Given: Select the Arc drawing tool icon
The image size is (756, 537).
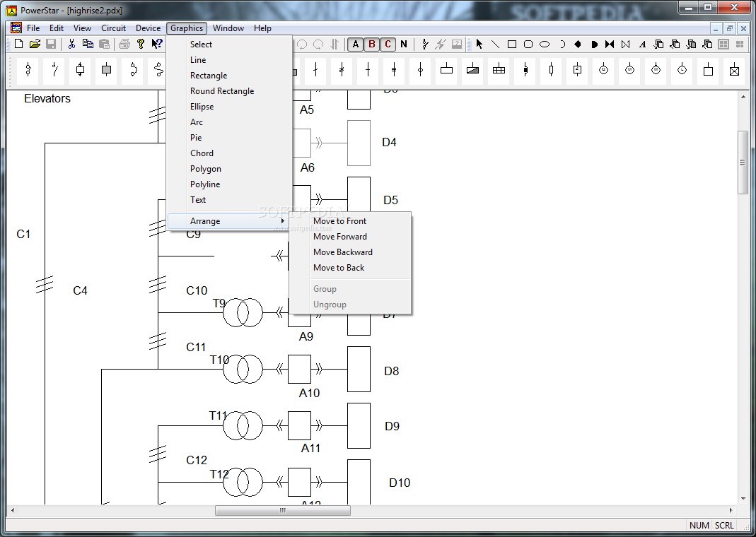Looking at the screenshot, I should coord(562,45).
